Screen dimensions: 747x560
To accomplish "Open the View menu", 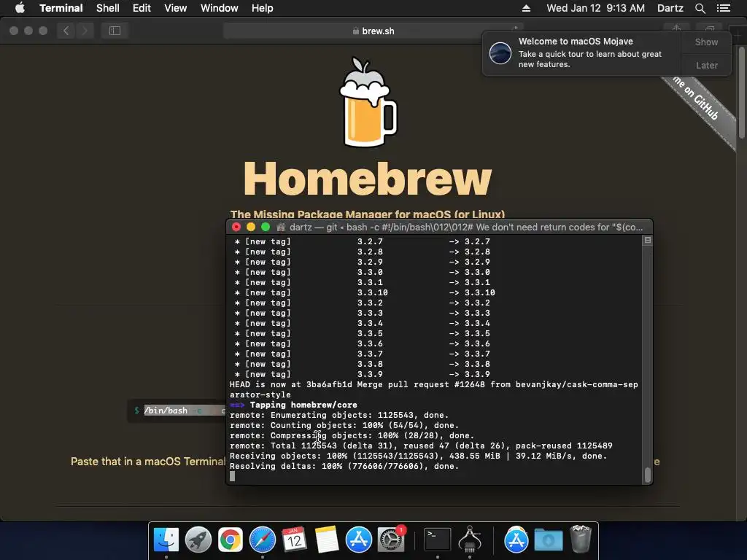I will coord(175,8).
